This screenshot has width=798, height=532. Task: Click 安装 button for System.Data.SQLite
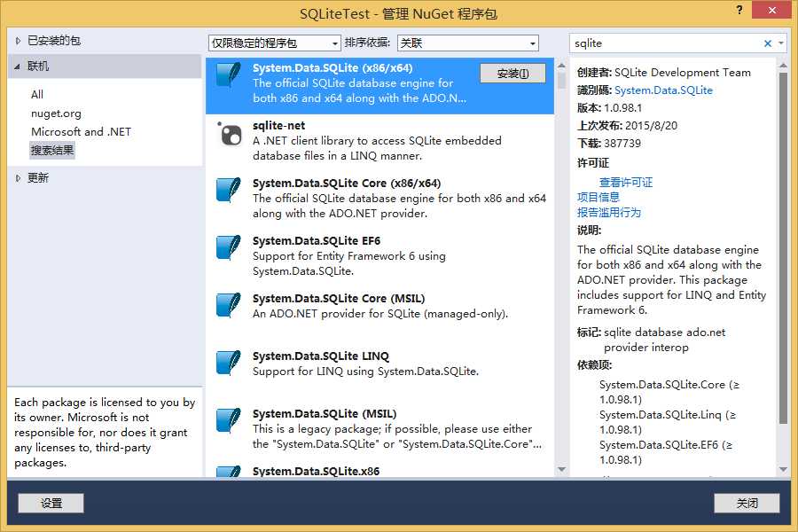[x=513, y=74]
